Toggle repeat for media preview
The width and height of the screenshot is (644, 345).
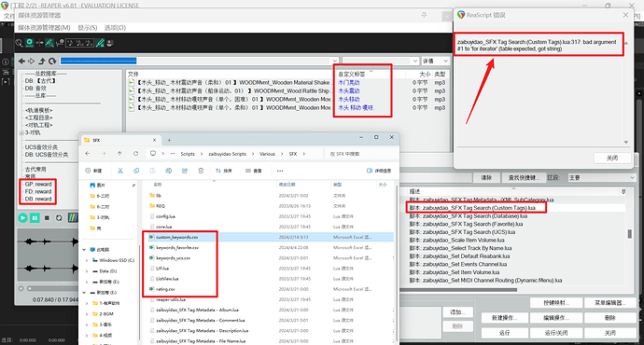click(59, 218)
